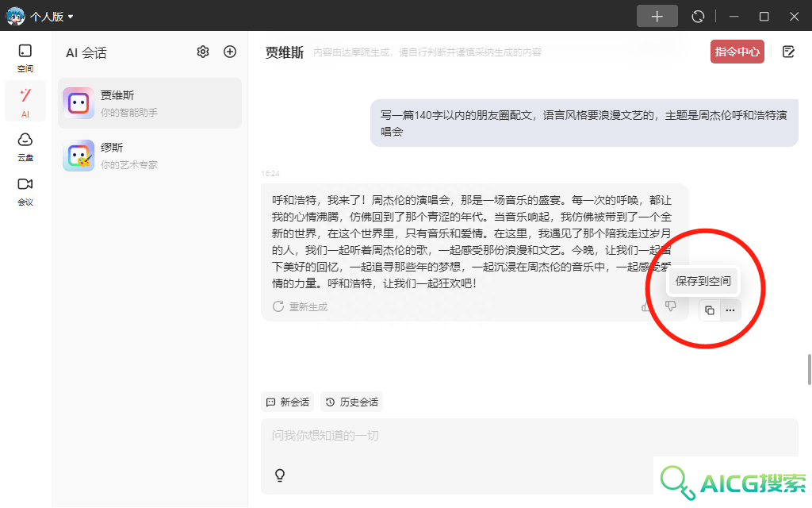Open the 会议 meeting section

[x=25, y=192]
